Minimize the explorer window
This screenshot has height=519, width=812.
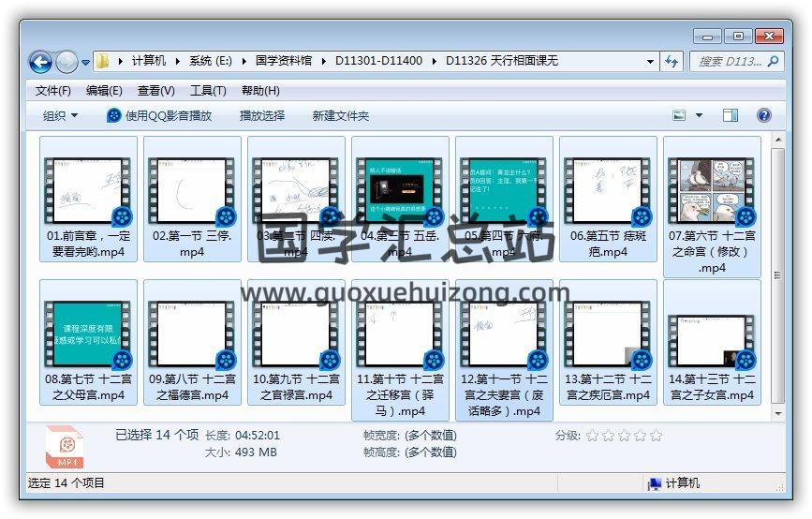pyautogui.click(x=707, y=37)
